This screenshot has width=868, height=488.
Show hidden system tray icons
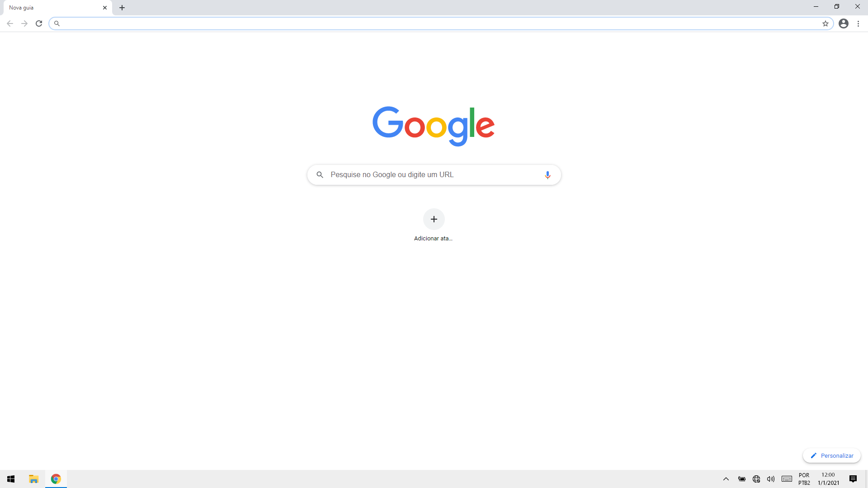726,479
